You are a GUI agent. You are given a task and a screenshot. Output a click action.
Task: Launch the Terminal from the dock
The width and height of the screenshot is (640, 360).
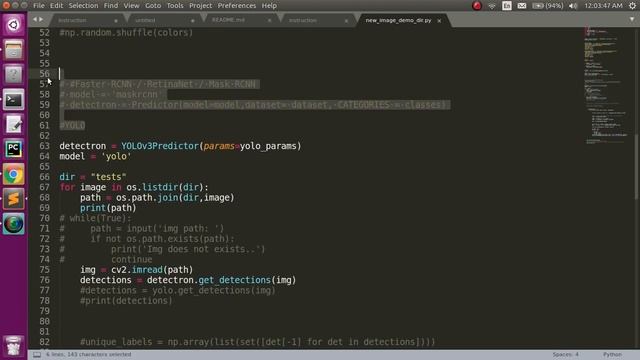(x=13, y=100)
